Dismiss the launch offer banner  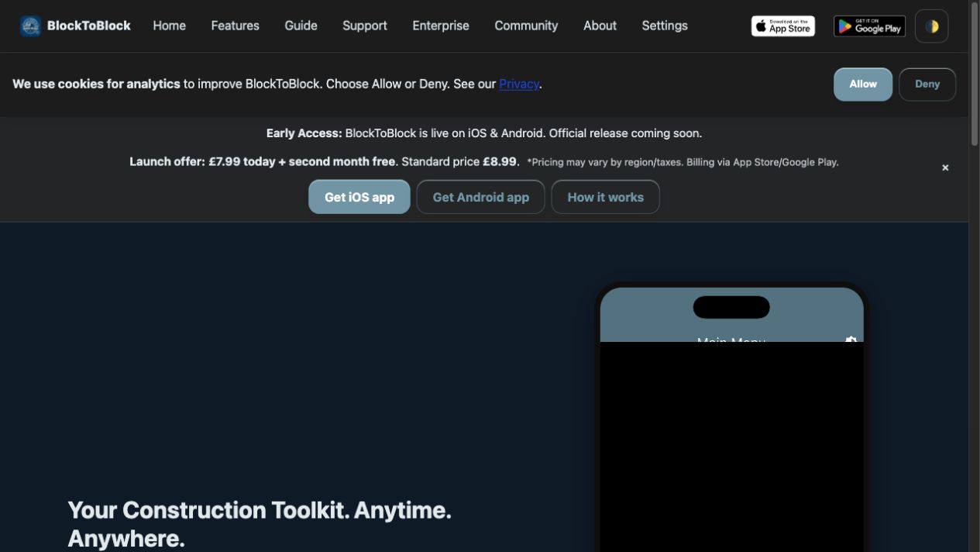pos(945,167)
